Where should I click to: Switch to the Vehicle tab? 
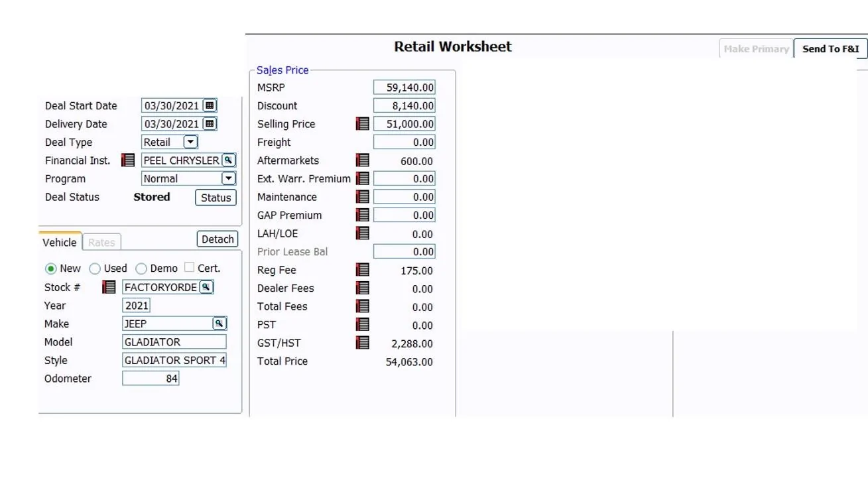pos(60,242)
